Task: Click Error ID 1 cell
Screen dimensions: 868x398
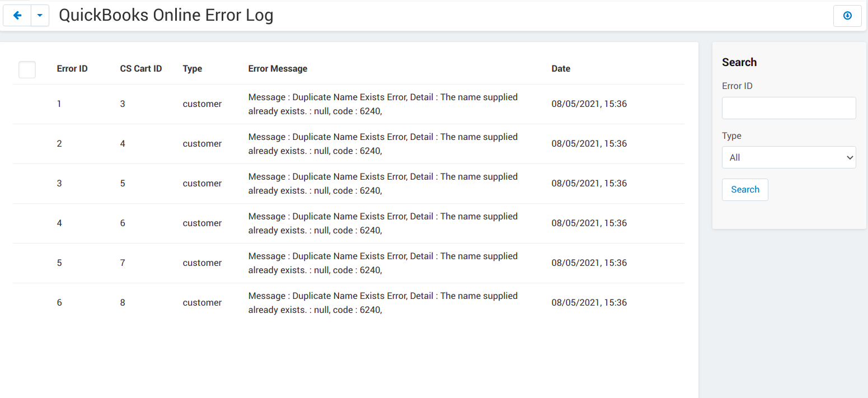Action: [59, 104]
